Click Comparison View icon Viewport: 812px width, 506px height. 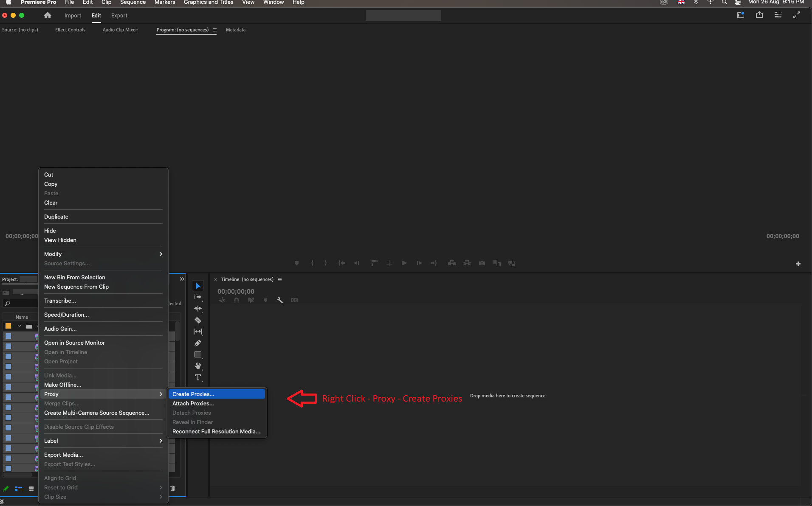496,263
